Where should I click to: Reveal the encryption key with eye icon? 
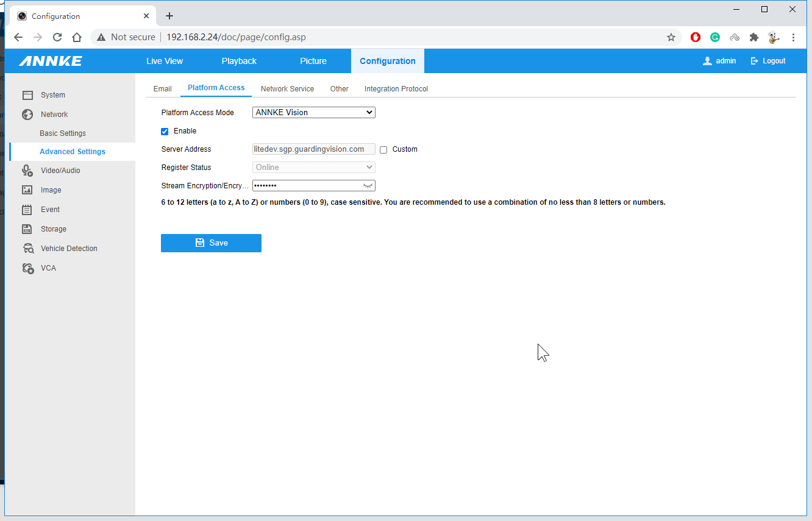[x=368, y=186]
